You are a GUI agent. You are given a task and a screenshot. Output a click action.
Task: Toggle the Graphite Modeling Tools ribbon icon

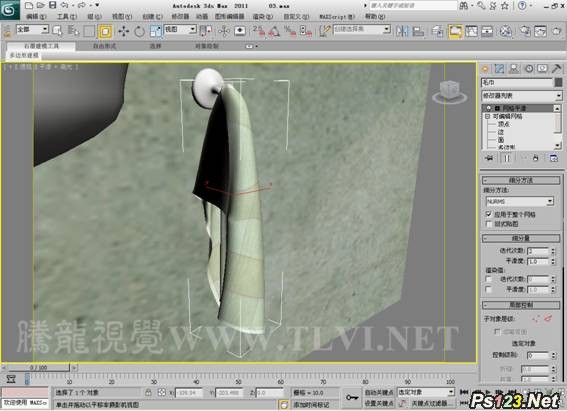click(455, 31)
